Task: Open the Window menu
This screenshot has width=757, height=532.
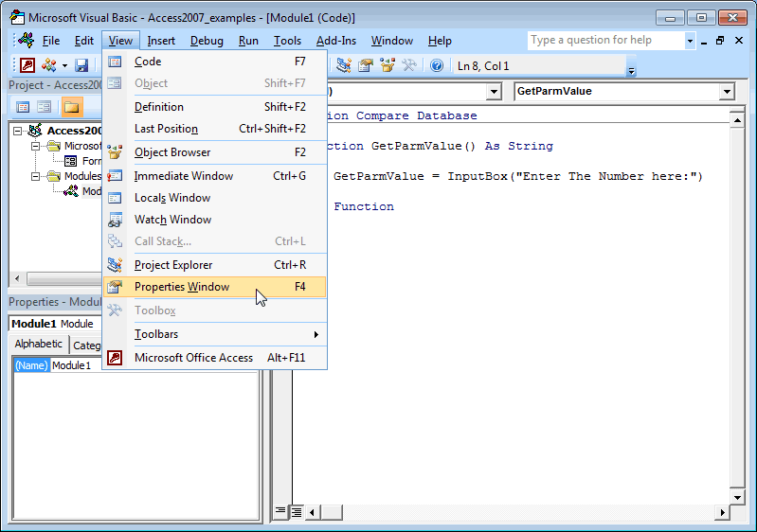Action: click(392, 41)
